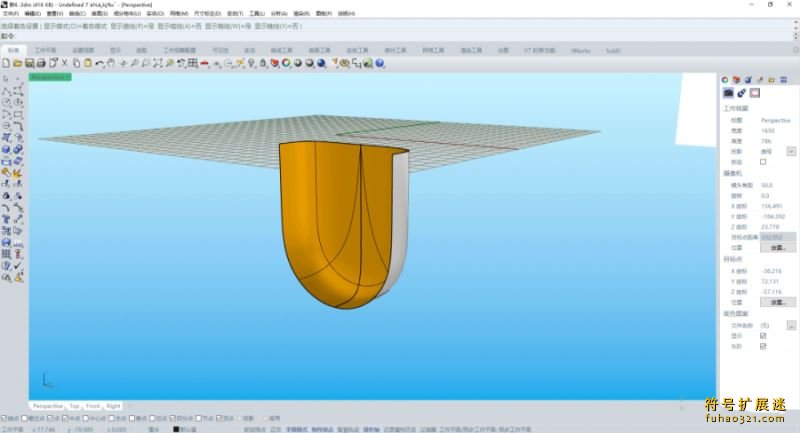Click the black 默认值 layer color swatch
This screenshot has width=800, height=433.
click(177, 429)
